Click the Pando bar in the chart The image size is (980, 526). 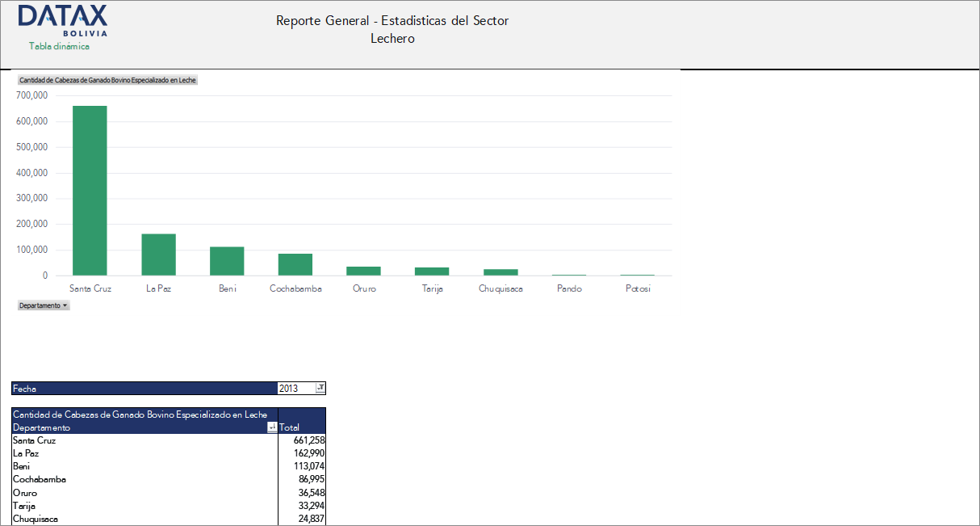click(568, 275)
